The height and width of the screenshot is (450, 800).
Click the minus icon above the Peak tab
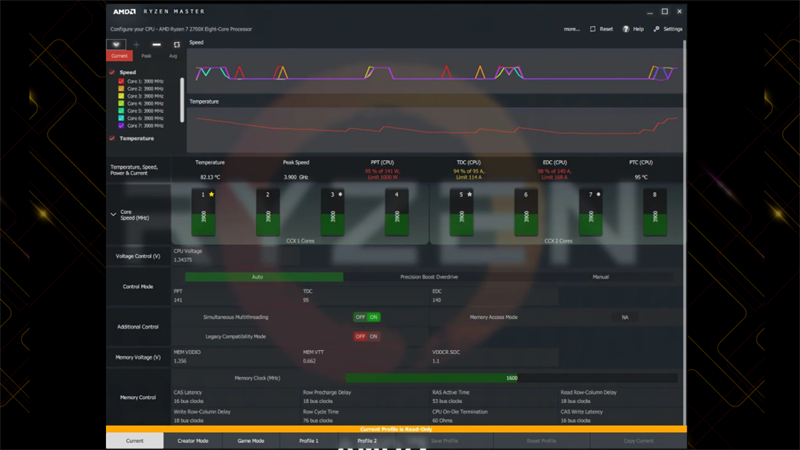pyautogui.click(x=157, y=44)
